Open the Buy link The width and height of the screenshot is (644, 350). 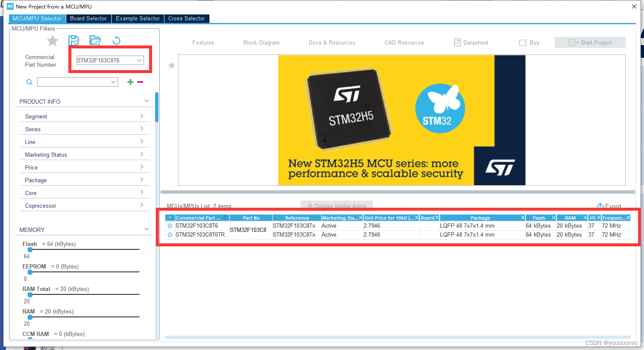(529, 42)
